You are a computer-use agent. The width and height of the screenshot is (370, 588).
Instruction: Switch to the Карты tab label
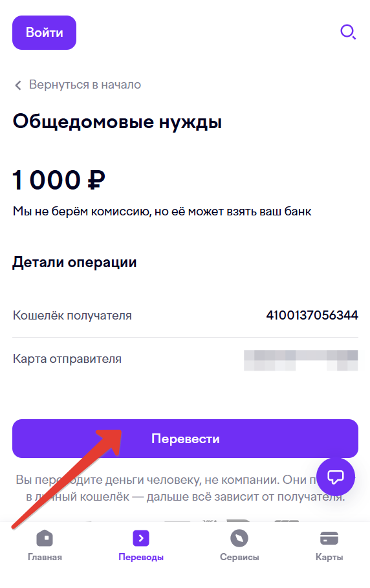pos(329,557)
